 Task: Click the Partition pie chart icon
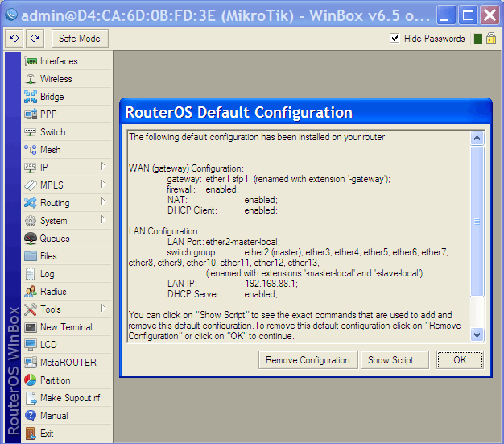pos(31,380)
